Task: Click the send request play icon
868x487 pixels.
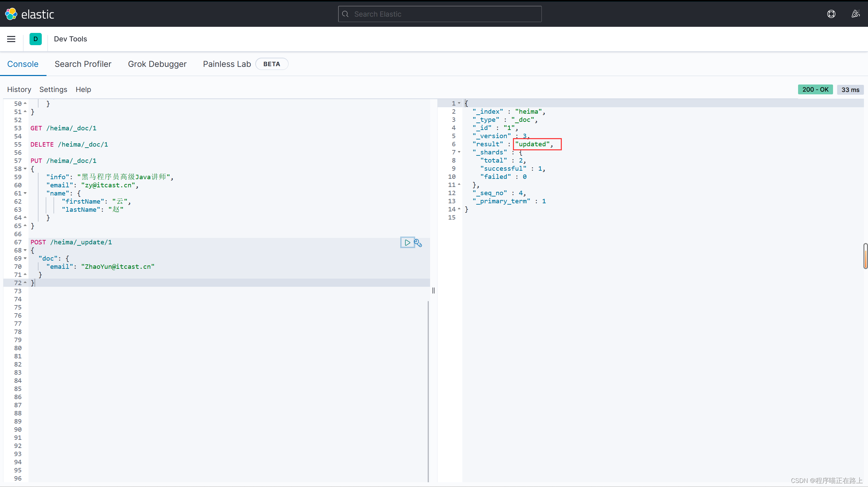Action: coord(407,242)
